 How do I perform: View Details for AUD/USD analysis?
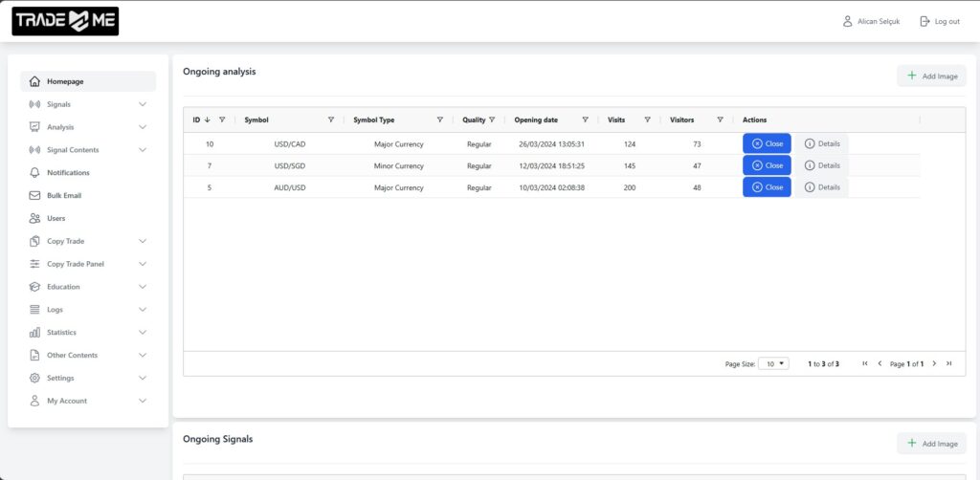point(822,187)
